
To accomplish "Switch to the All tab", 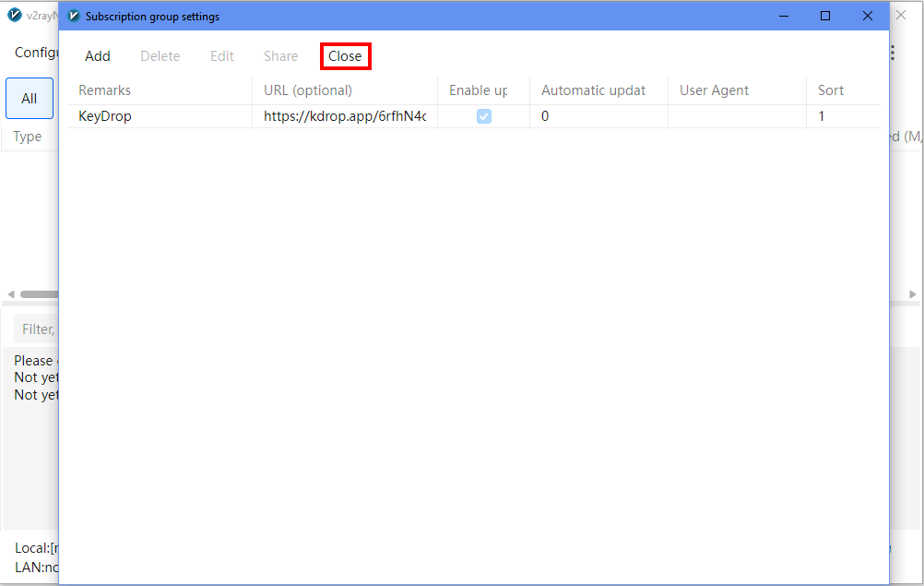I will tap(30, 99).
